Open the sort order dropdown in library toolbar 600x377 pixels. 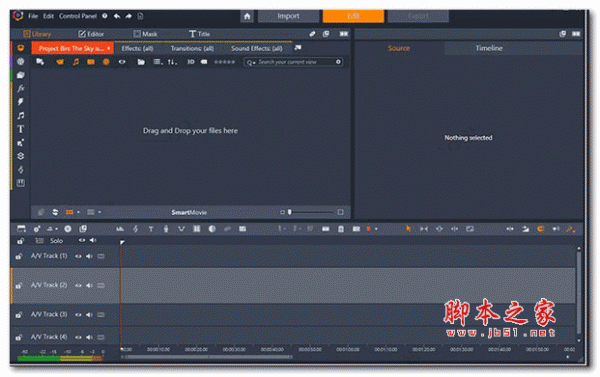click(172, 62)
